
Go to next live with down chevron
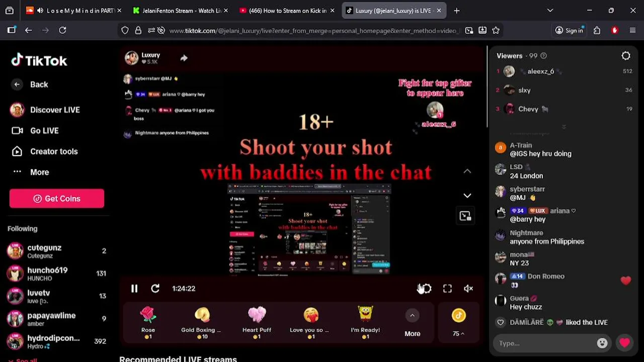[x=467, y=196]
